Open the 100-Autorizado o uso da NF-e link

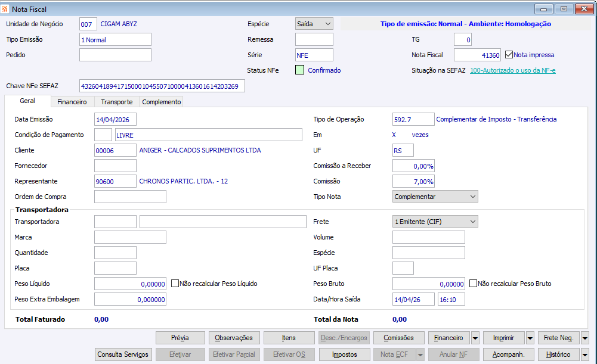[513, 70]
